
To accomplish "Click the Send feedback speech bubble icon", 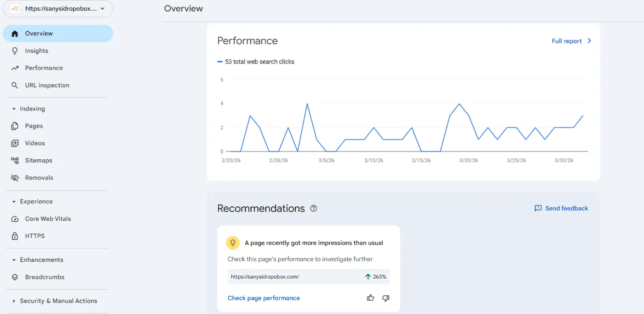I will tap(538, 209).
